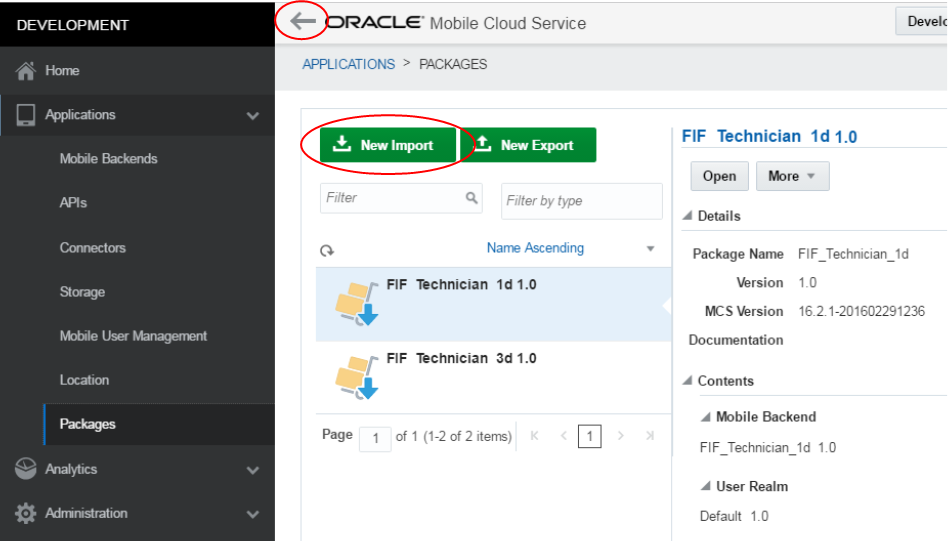The image size is (948, 542).
Task: Click the Administration gear icon
Action: pyautogui.click(x=25, y=513)
